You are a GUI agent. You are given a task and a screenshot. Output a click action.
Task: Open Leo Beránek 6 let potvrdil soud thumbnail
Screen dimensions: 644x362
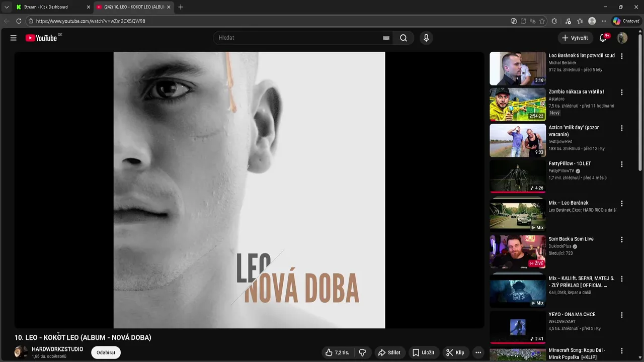518,68
